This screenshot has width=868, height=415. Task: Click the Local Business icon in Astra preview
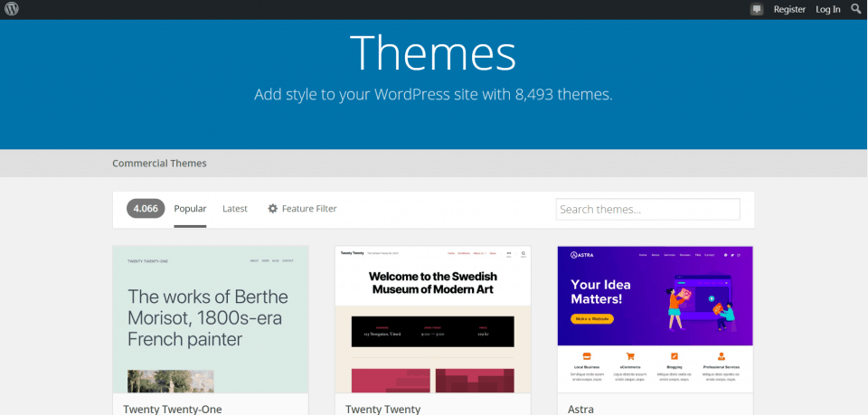[x=586, y=356]
